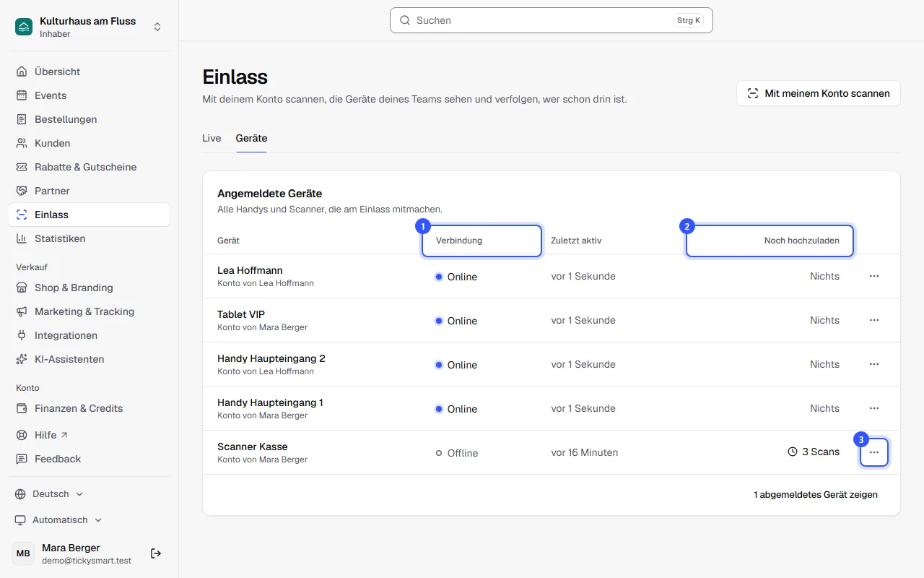Open the actions menu for Scanner Kasse
Viewport: 924px width, 578px height.
874,452
